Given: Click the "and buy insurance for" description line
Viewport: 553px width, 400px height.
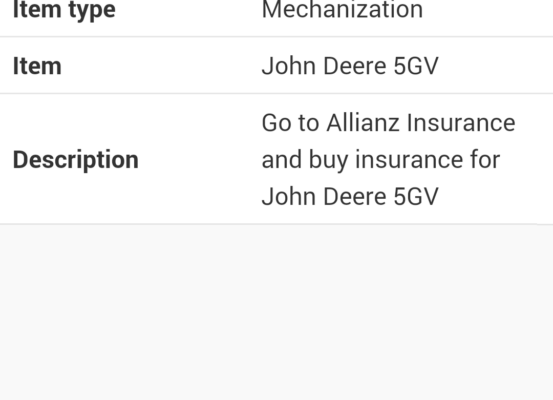Looking at the screenshot, I should coord(381,159).
